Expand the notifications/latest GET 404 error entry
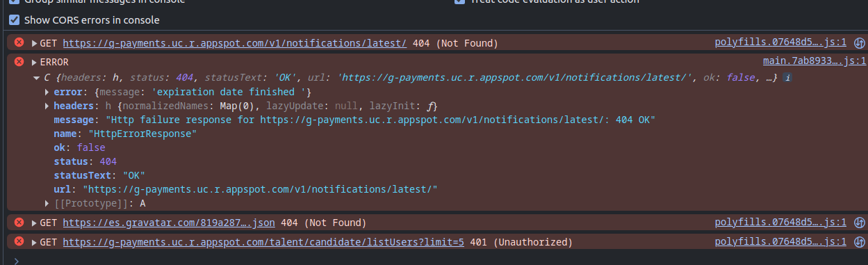This screenshot has width=868, height=265. tap(34, 43)
